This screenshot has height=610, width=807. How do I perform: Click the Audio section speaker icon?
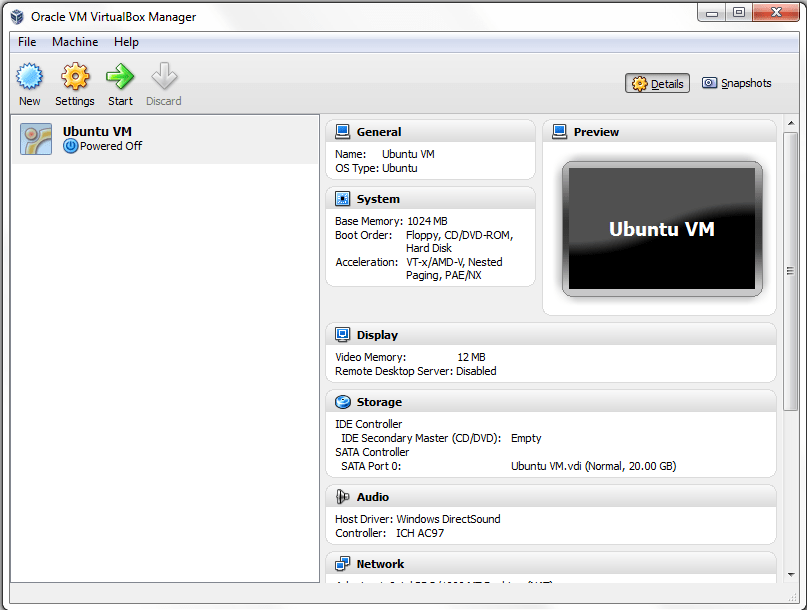342,497
